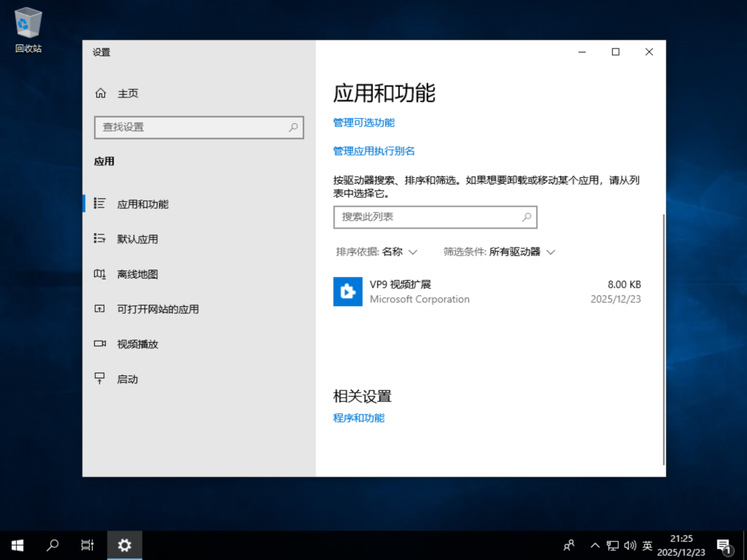This screenshot has width=747, height=560.
Task: Click magnifier icon in 查找设置 box
Action: pos(293,127)
